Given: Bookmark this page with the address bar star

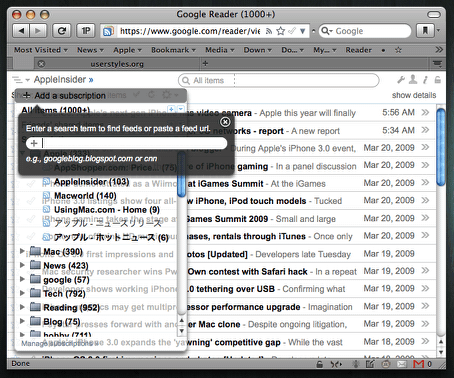Looking at the screenshot, I should pyautogui.click(x=281, y=31).
